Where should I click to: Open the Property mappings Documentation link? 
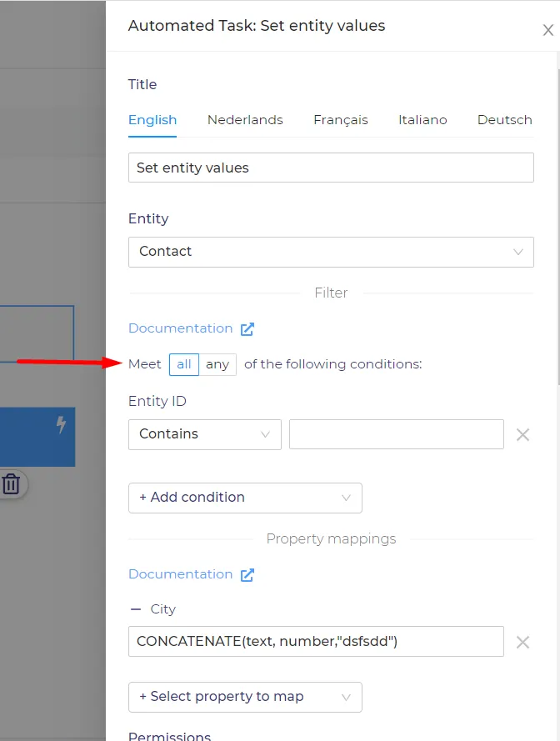181,574
